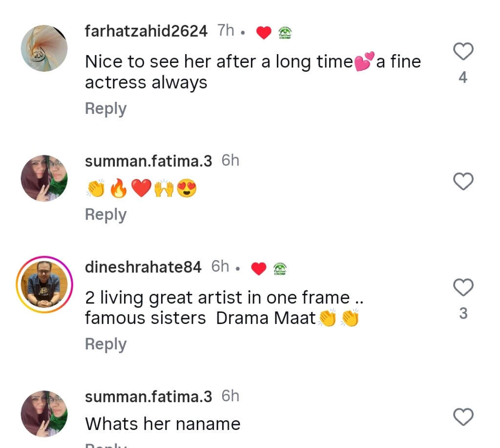
Task: Open the farhatzahid2624 username link
Action: (146, 31)
